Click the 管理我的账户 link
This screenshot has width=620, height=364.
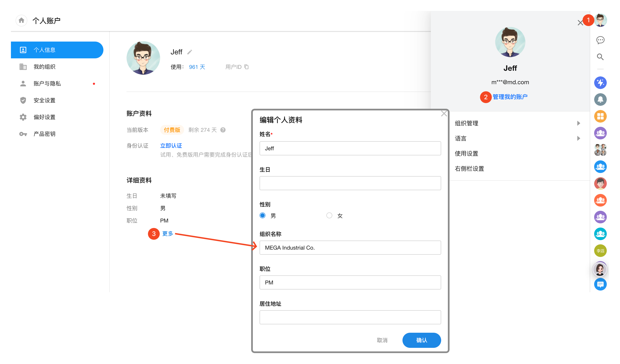point(510,97)
